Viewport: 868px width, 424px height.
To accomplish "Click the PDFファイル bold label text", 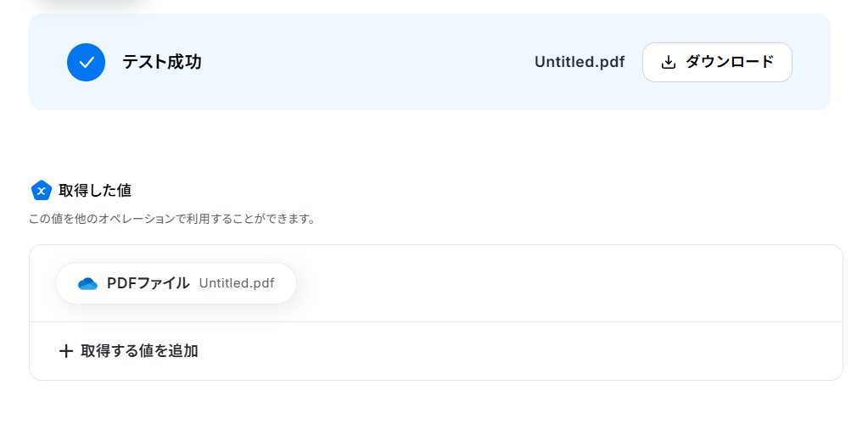I will (x=148, y=283).
